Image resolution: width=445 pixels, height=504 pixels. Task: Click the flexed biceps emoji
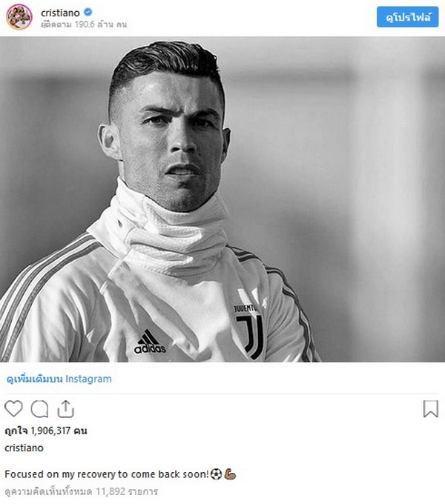[x=230, y=474]
